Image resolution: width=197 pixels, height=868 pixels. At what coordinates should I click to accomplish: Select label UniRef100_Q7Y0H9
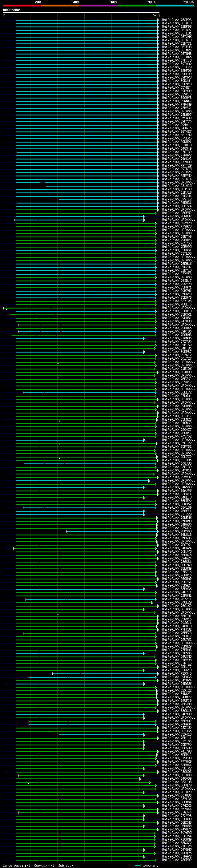[177, 162]
